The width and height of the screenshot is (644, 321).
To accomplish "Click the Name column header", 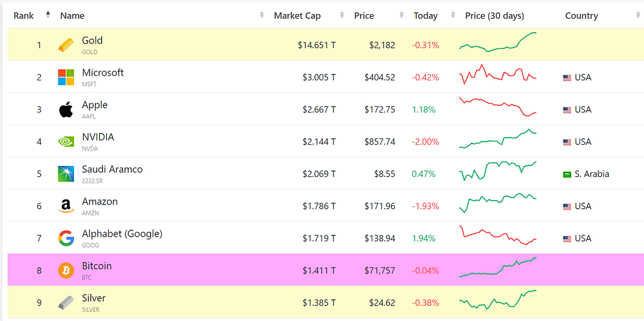I will point(72,15).
